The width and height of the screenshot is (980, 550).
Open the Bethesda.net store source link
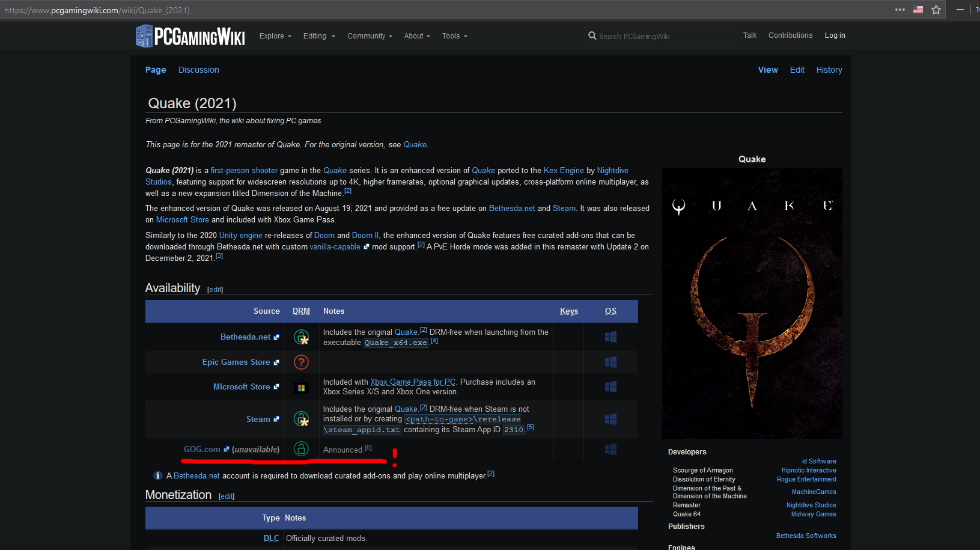245,337
